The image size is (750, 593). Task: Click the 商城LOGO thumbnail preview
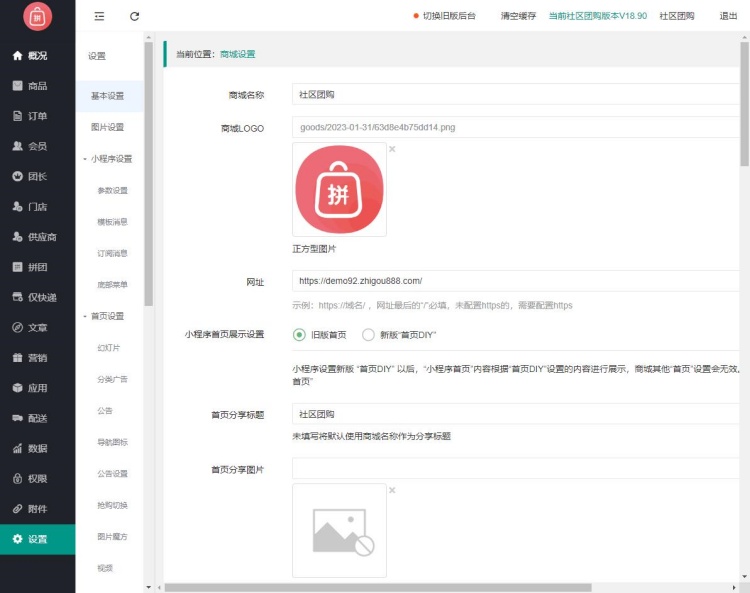[339, 189]
